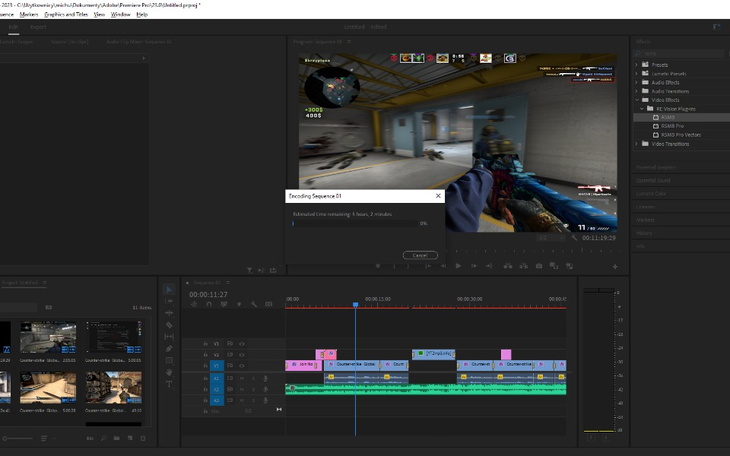Choose the Hand tool
Image resolution: width=730 pixels, height=456 pixels.
pos(169,372)
